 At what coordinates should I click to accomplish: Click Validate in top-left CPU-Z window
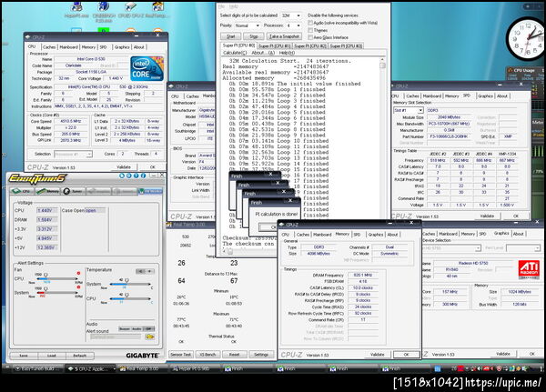point(124,167)
